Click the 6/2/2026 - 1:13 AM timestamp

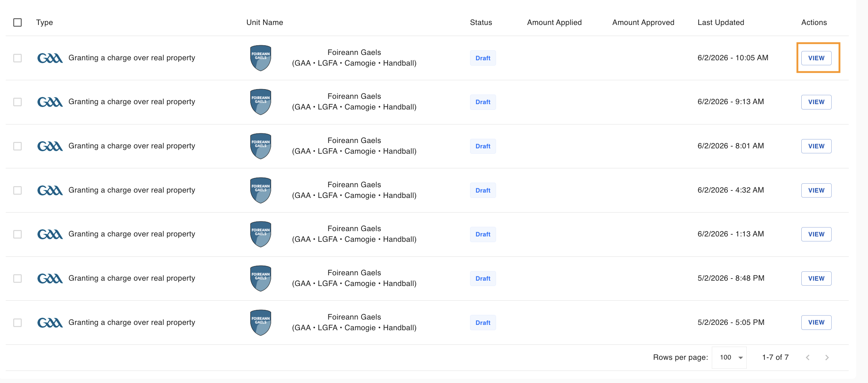[x=731, y=234]
